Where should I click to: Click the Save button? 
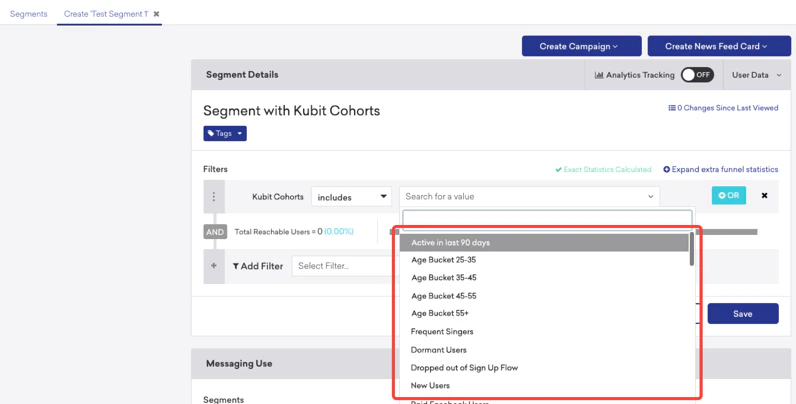(742, 314)
